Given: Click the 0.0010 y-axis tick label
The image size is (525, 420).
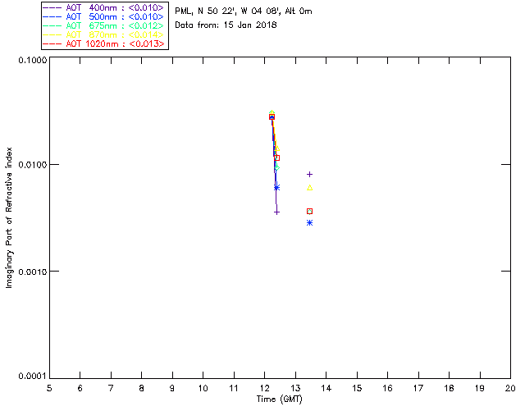Looking at the screenshot, I should click(x=33, y=272).
